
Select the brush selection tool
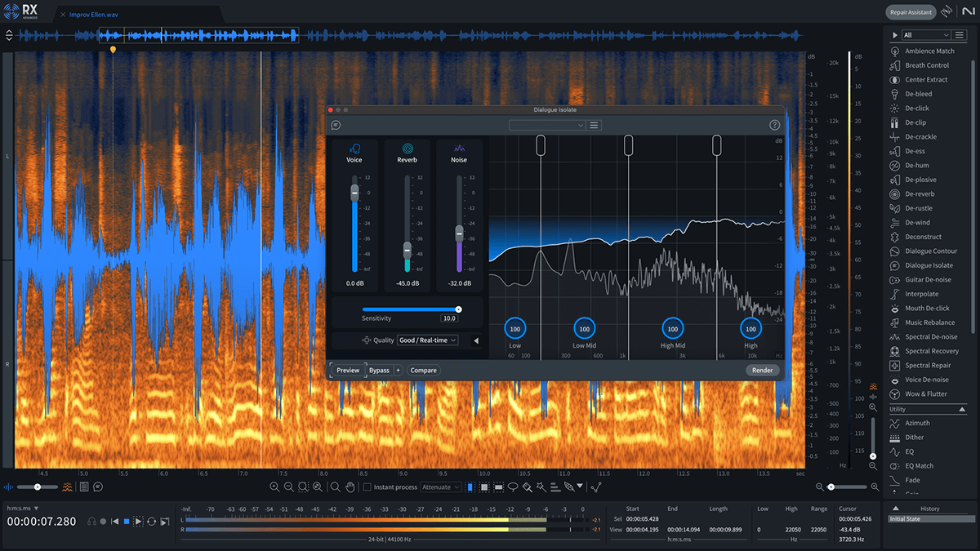pos(528,487)
